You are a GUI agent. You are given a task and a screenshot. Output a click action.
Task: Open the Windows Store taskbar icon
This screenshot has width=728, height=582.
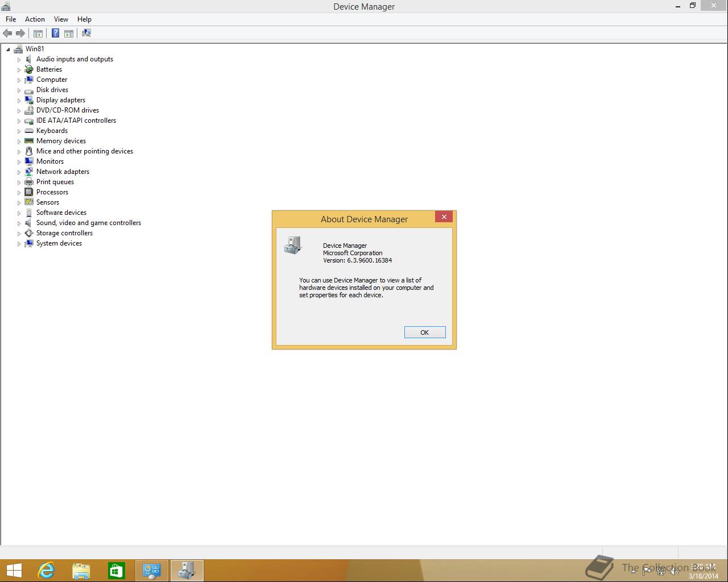[117, 570]
